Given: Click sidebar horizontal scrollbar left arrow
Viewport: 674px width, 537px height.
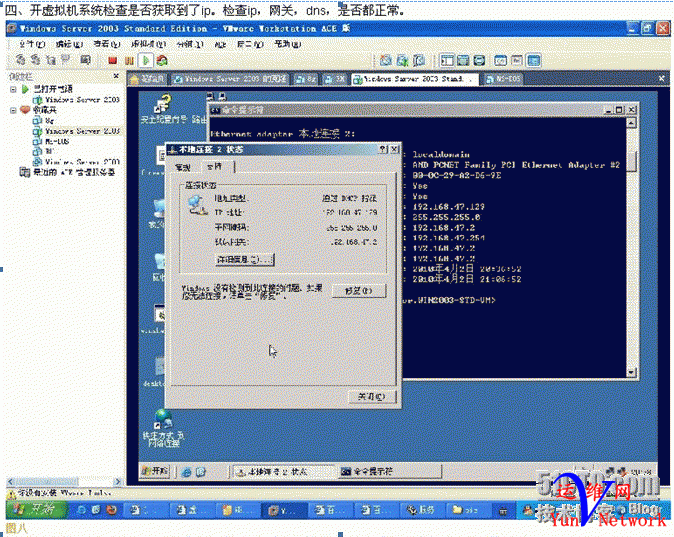Looking at the screenshot, I should (10, 482).
